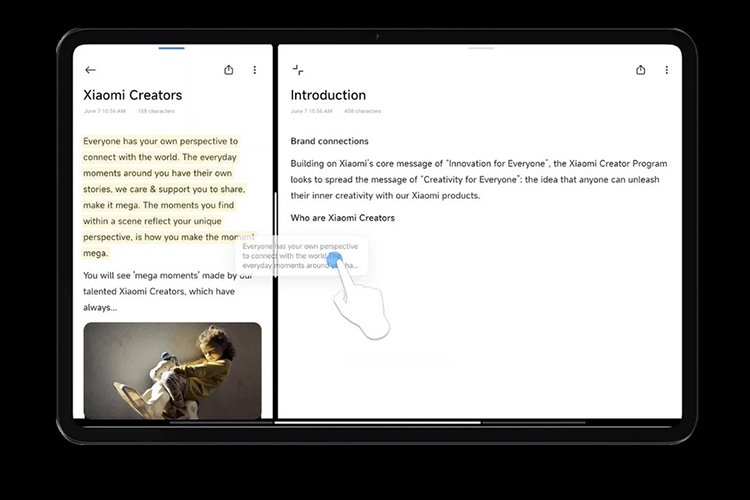The width and height of the screenshot is (750, 500).
Task: Share the Xiaomi Creators note
Action: pyautogui.click(x=229, y=70)
